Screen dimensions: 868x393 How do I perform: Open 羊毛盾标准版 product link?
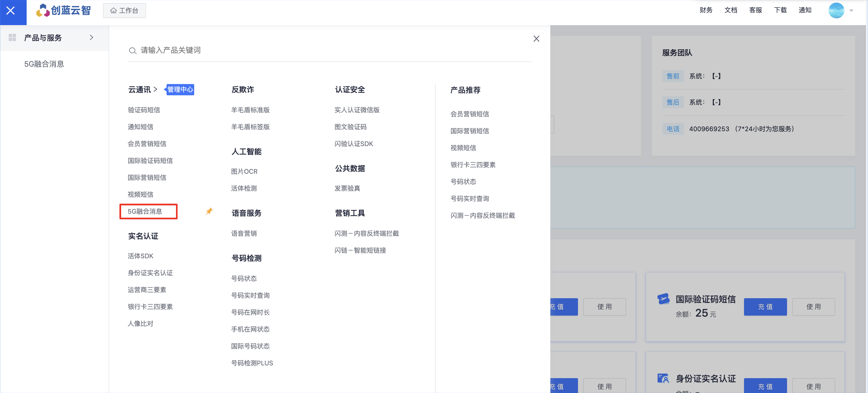250,110
